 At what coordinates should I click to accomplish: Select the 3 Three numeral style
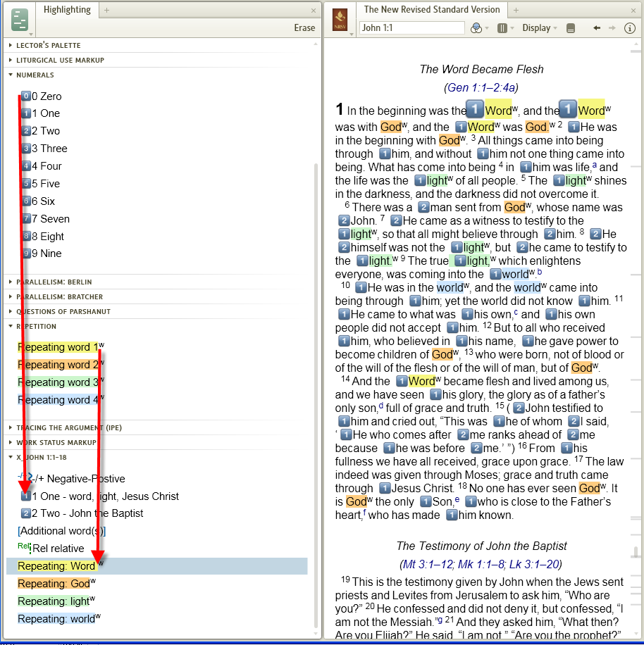pos(44,149)
